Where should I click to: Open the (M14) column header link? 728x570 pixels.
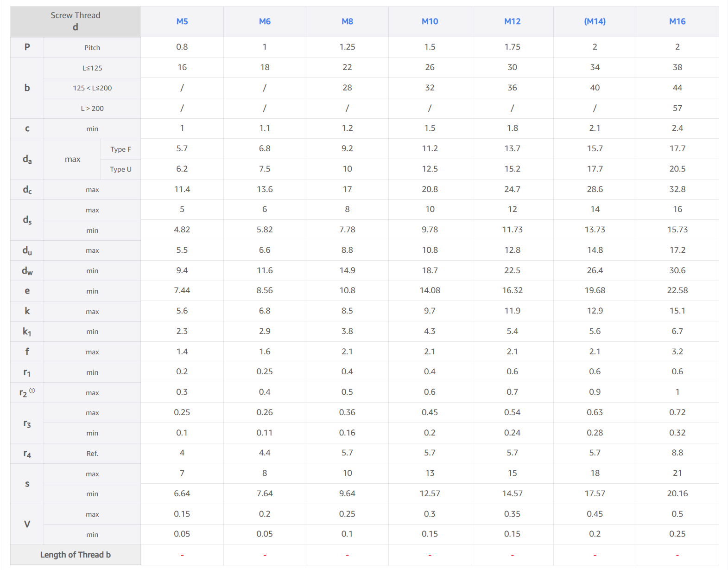point(595,21)
